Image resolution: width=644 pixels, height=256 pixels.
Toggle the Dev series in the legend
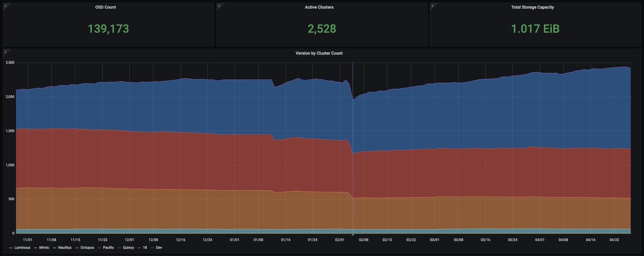tap(159, 248)
